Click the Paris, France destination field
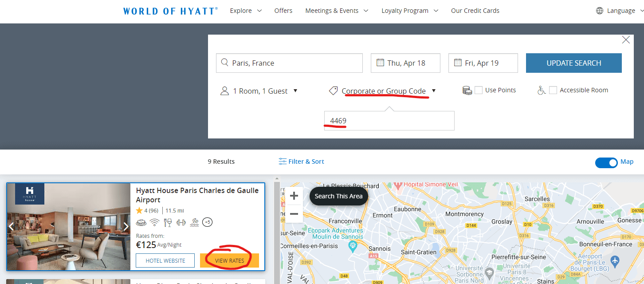644x284 pixels. pos(289,63)
